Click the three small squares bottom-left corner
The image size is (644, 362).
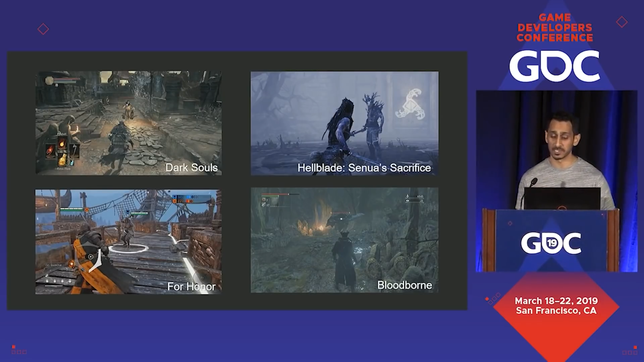[19, 352]
